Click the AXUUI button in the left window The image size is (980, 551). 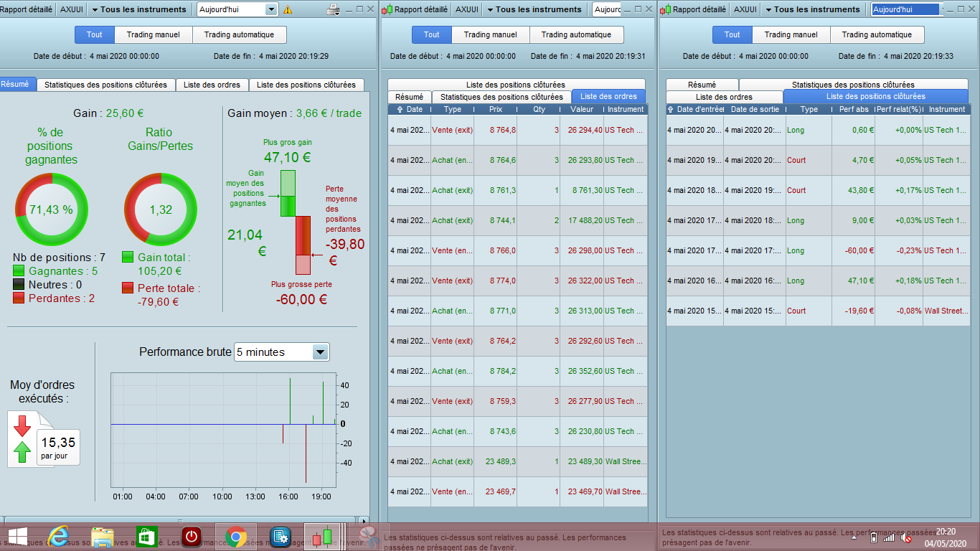pyautogui.click(x=71, y=9)
